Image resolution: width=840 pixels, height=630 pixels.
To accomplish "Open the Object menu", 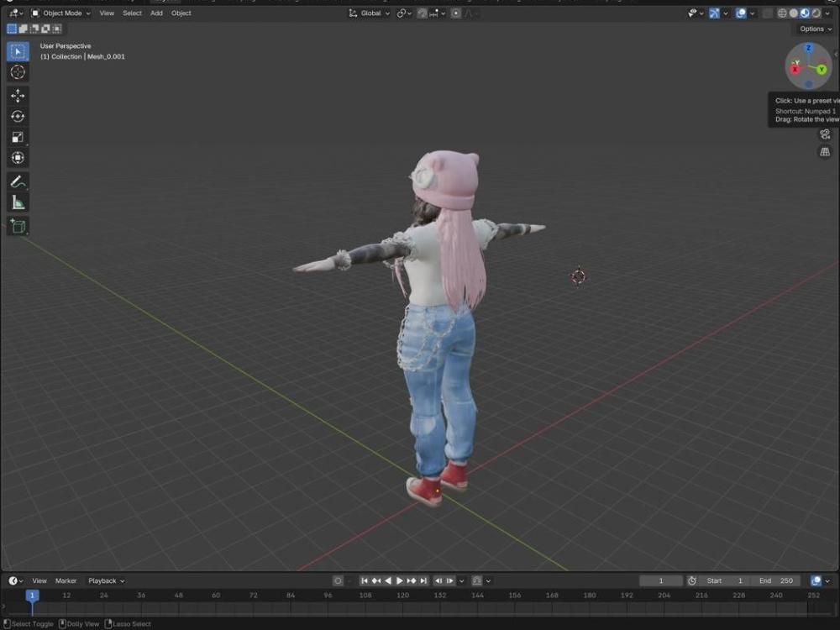I will coord(181,13).
